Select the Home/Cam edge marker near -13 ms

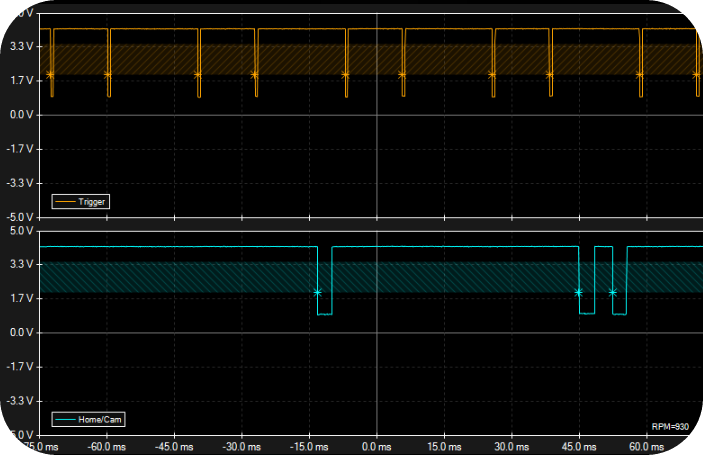[x=317, y=293]
